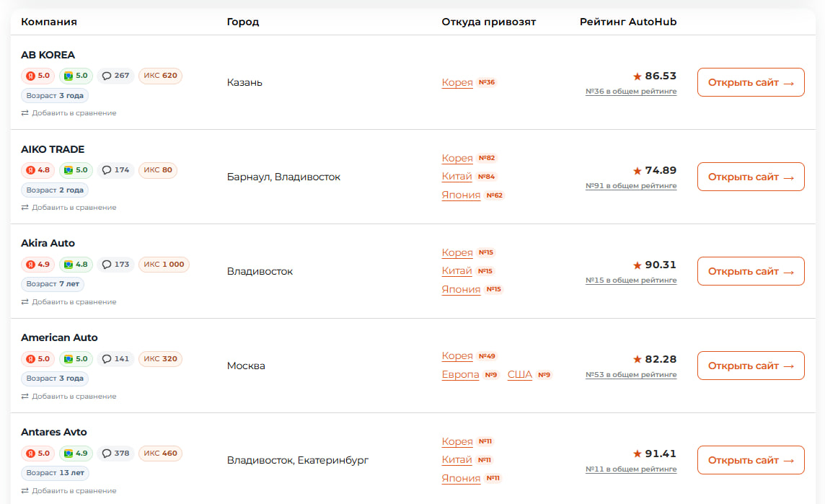
Task: Open №36 в общем рейтинге link
Action: [631, 92]
